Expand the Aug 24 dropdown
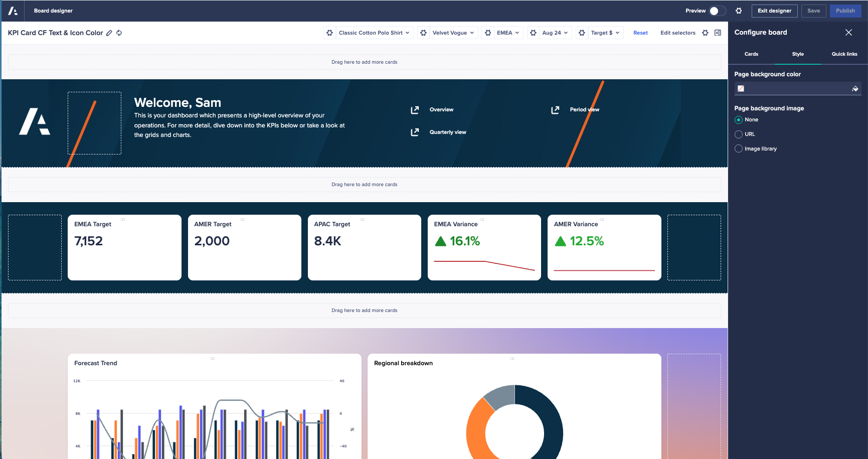Screen dimensions: 868x459 pos(556,33)
